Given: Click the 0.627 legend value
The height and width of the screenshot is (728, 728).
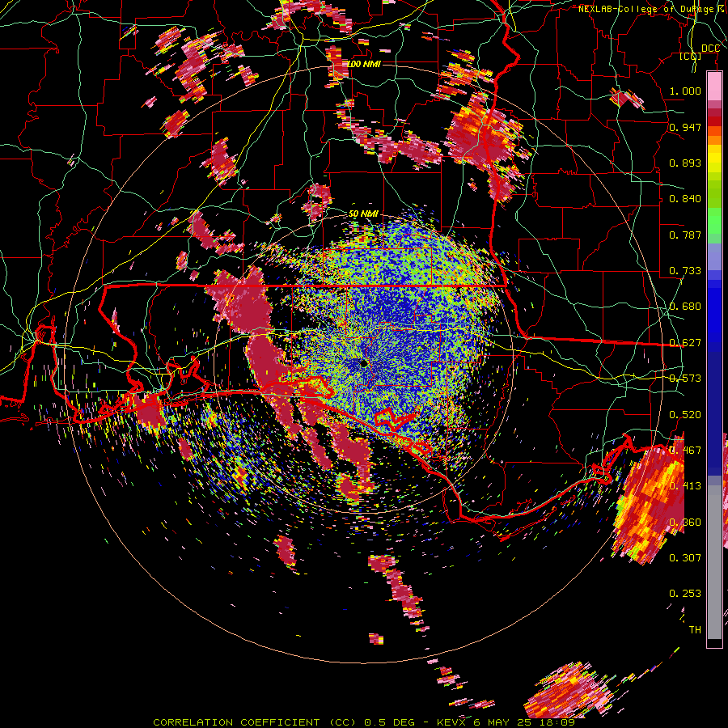Looking at the screenshot, I should click(685, 343).
